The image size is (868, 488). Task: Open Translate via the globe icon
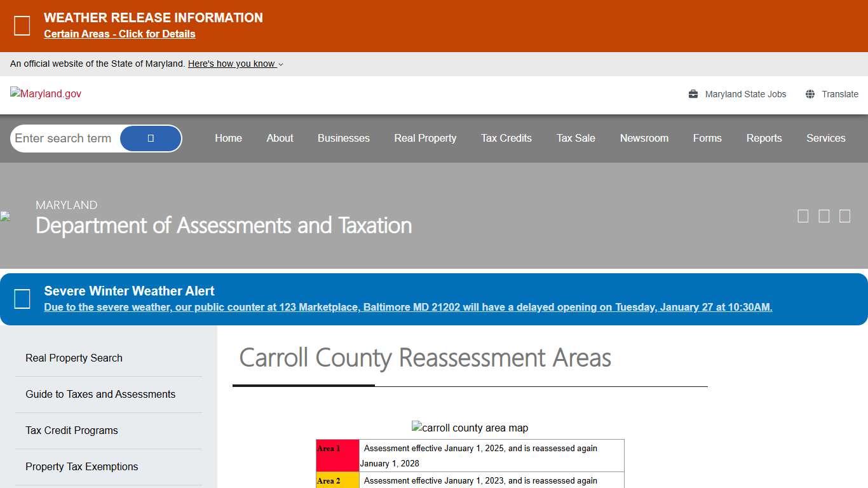tap(810, 93)
